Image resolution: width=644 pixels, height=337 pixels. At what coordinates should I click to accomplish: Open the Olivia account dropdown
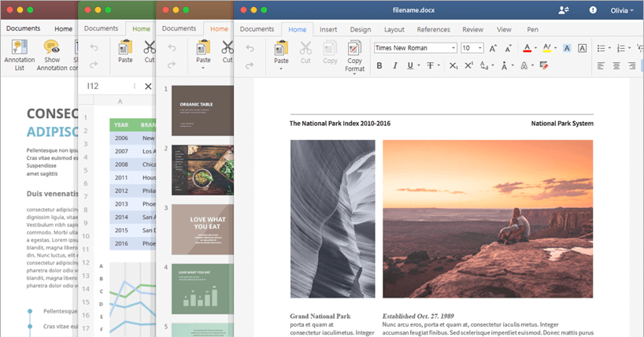pyautogui.click(x=621, y=10)
